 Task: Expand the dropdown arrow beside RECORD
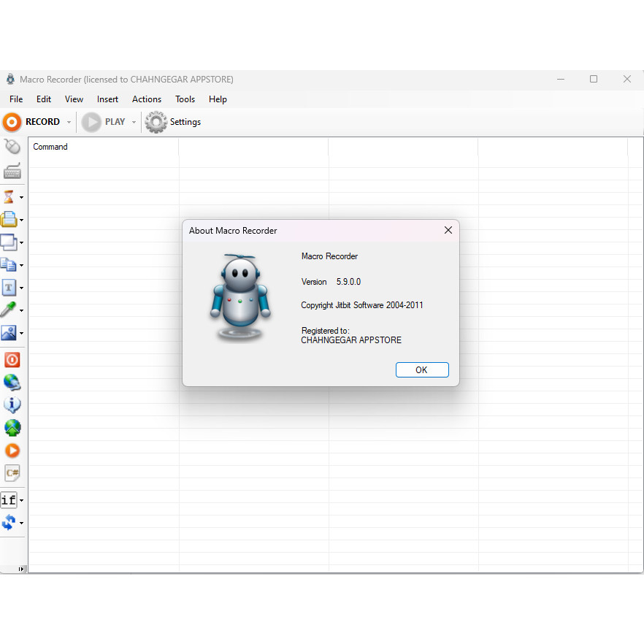69,123
